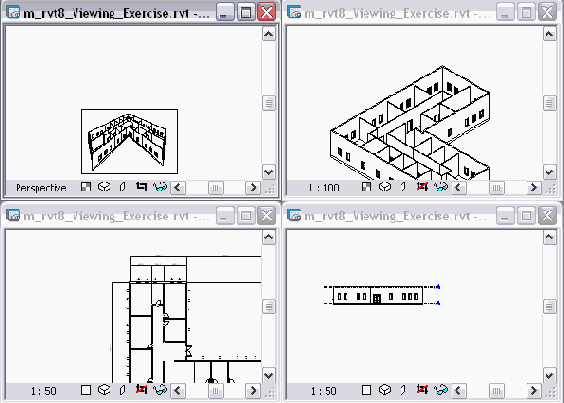Image resolution: width=564 pixels, height=403 pixels.
Task: Click right scroll arrow in Perspective window
Action: click(x=253, y=187)
